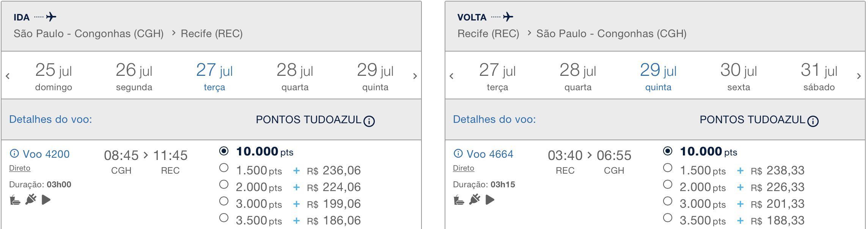Select 2.000 pts + R$ 226,33 option
The image size is (868, 229).
point(668,184)
